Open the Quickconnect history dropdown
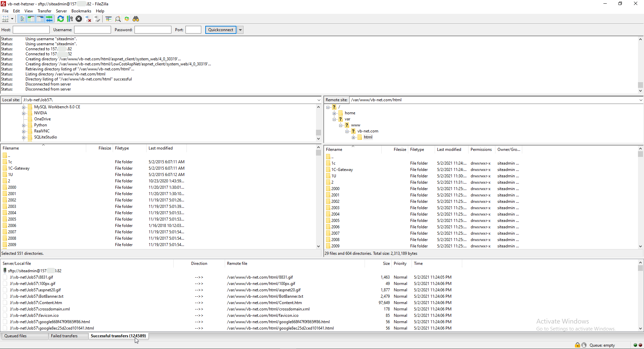Viewport: 644px width, 349px height. click(240, 30)
